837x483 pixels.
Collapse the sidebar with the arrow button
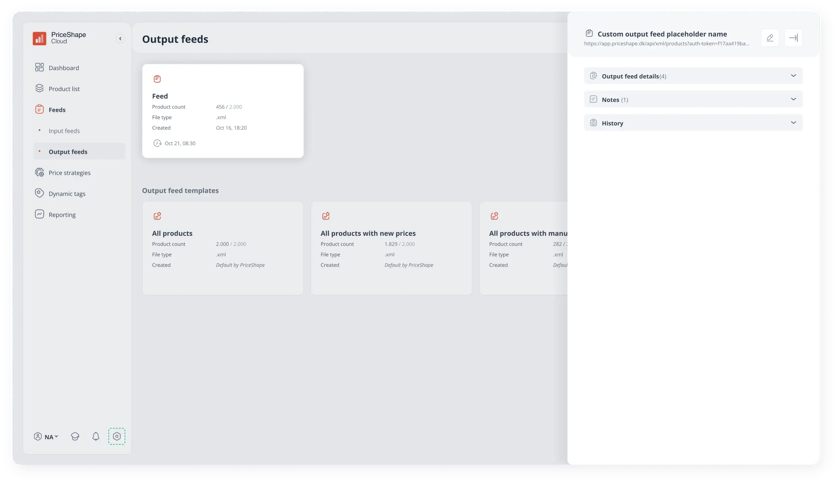120,38
